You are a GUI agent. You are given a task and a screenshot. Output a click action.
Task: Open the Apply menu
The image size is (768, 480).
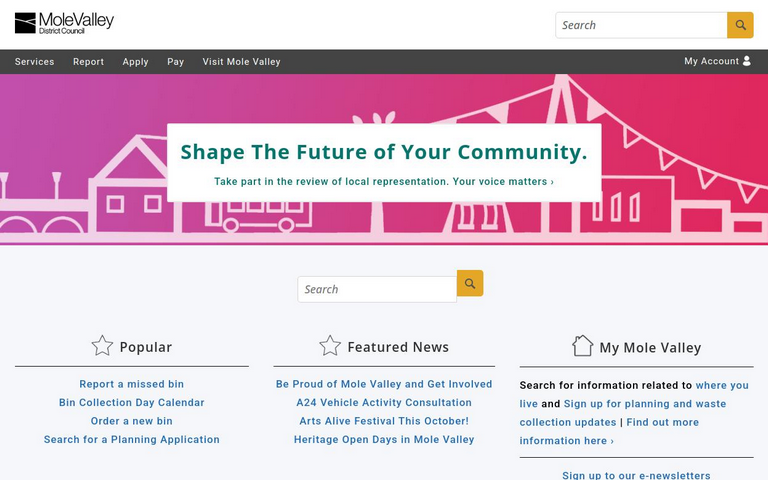(x=135, y=62)
